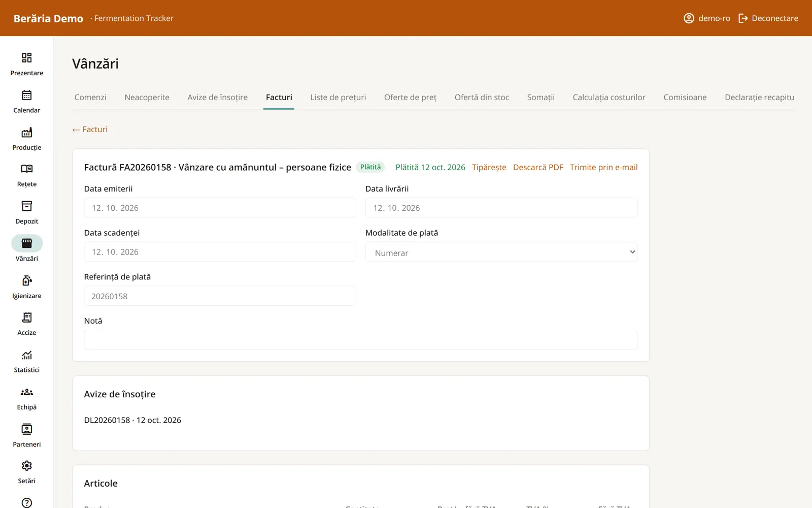
Task: Open the Liste de prețuri tab
Action: tap(338, 97)
